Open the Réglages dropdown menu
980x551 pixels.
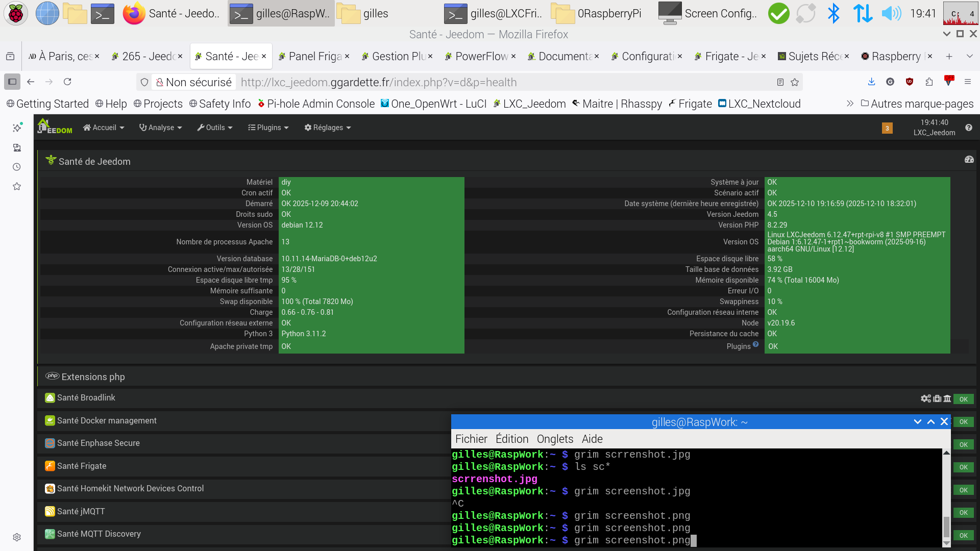click(x=327, y=128)
